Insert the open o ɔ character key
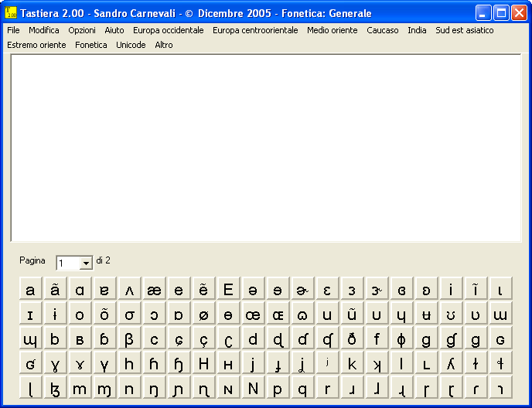This screenshot has height=408, width=532. (x=154, y=313)
